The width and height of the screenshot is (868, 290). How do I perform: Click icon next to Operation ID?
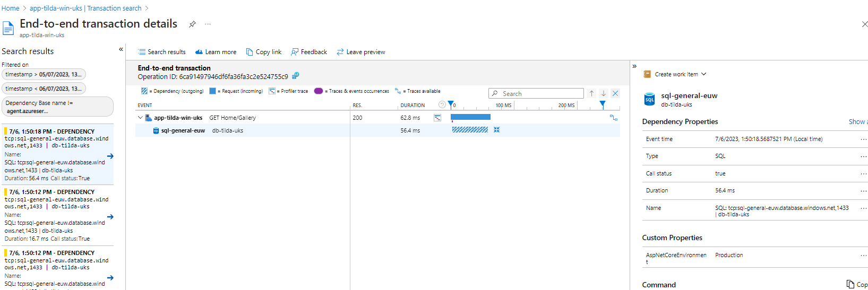coord(296,76)
